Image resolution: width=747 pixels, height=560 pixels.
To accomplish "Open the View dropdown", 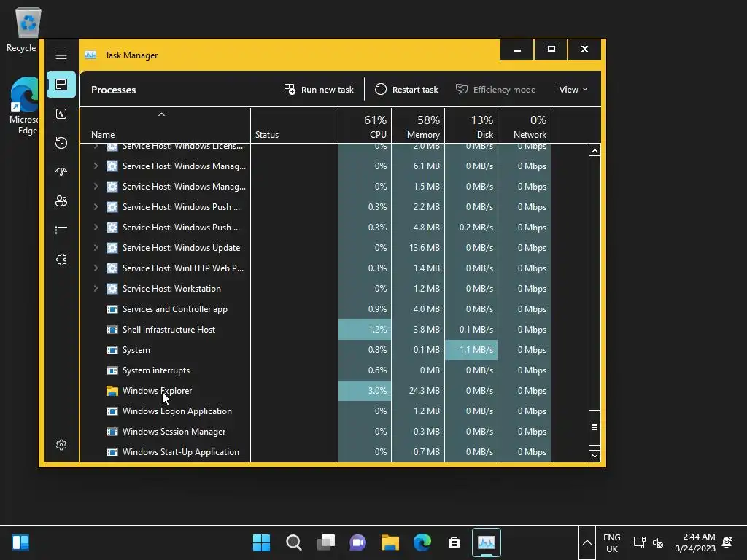I will point(573,90).
